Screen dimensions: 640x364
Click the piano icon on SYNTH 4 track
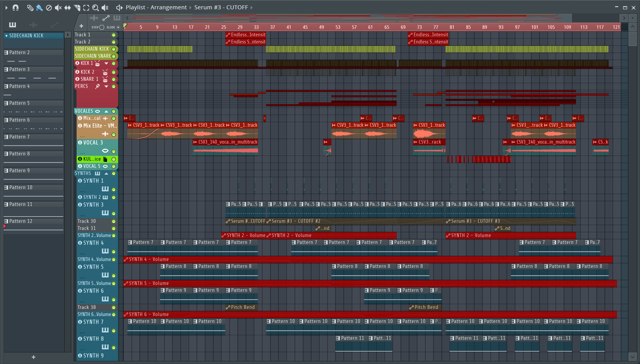(105, 251)
